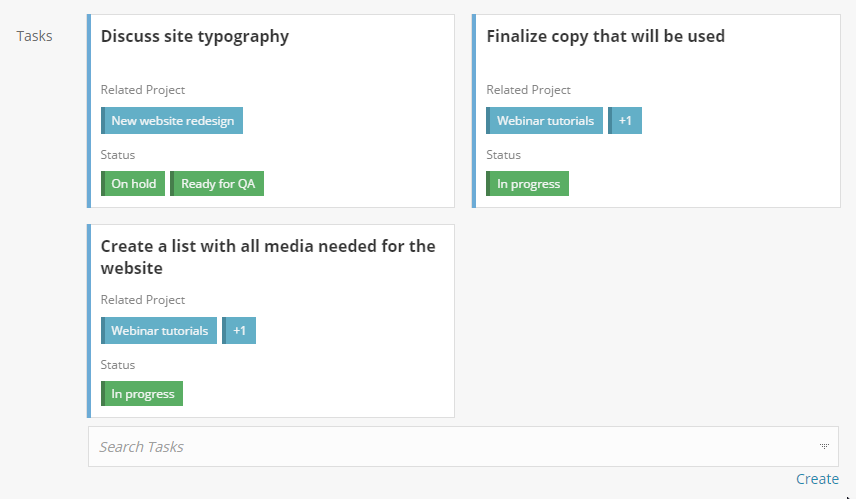856x499 pixels.
Task: Expand +1 projects badge in Finalize copy card
Action: click(625, 121)
